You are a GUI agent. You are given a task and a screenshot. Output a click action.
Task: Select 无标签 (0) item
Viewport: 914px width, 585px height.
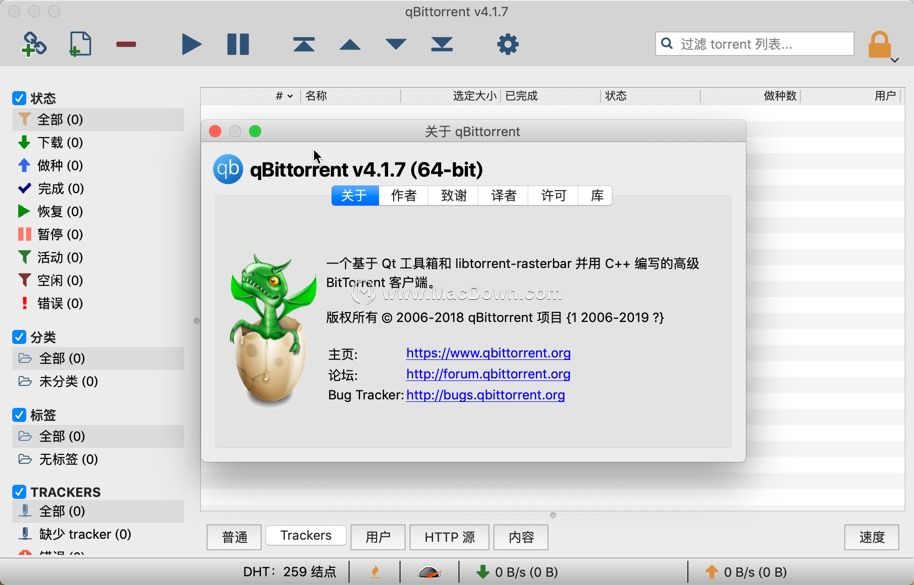(x=98, y=459)
